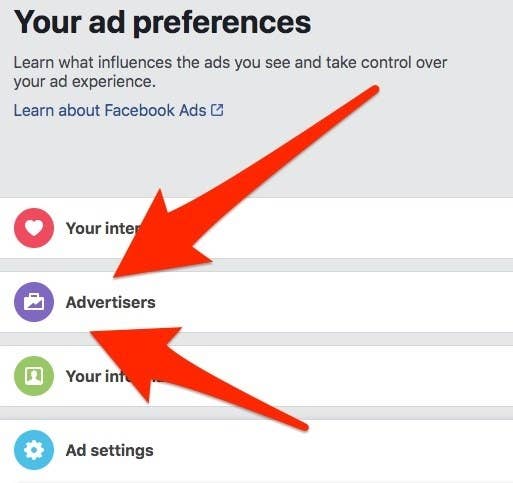Click the purple briefcase Advertisers icon
513x483 pixels.
click(34, 302)
